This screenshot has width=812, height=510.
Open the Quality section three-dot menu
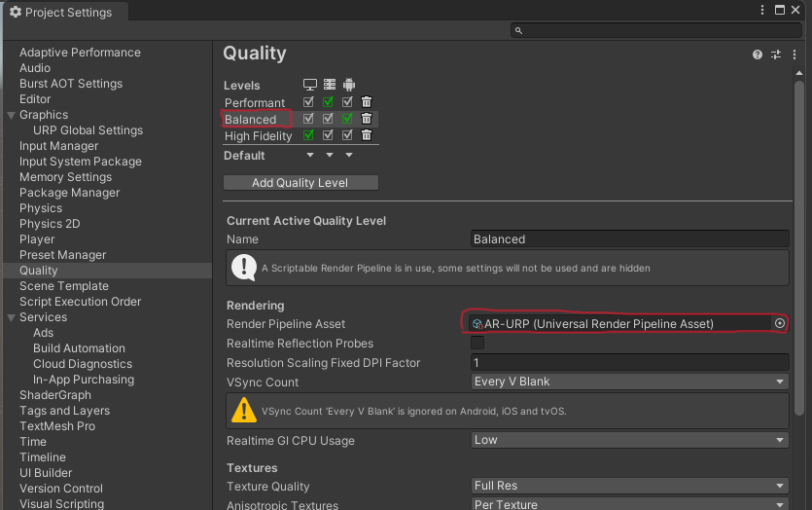(794, 55)
